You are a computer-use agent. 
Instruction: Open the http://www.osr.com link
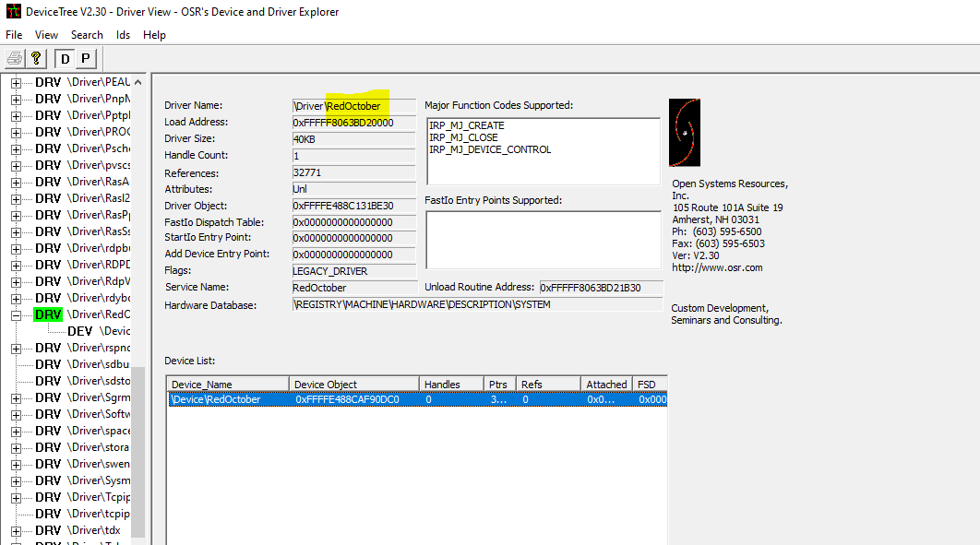(718, 267)
